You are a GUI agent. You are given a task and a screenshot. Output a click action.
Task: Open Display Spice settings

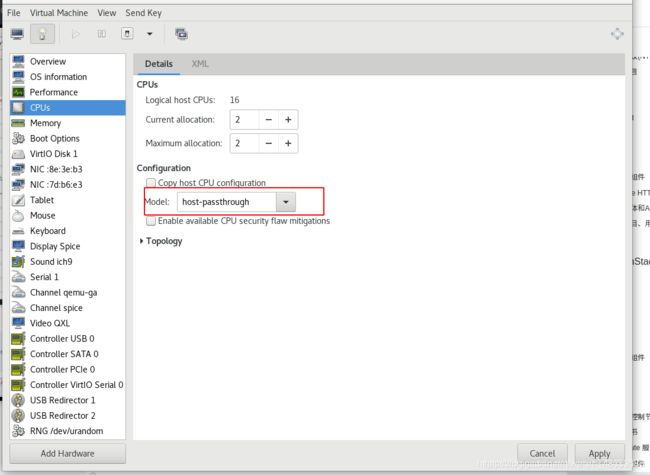(68, 246)
